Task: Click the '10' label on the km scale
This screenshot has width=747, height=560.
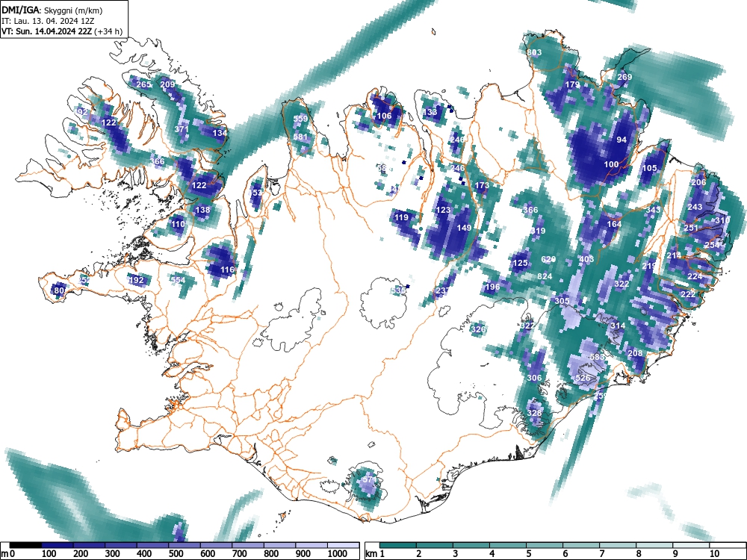Action: coord(713,554)
